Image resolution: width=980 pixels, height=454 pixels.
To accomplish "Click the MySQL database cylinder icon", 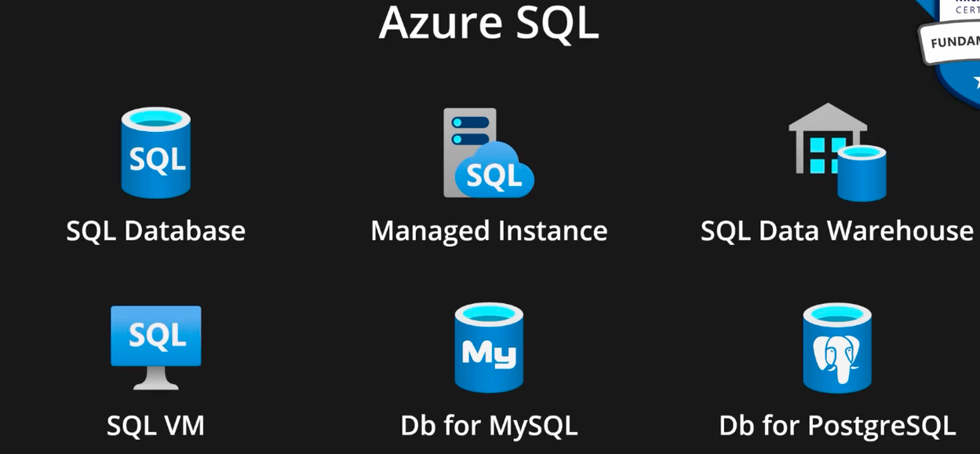I will tap(488, 347).
